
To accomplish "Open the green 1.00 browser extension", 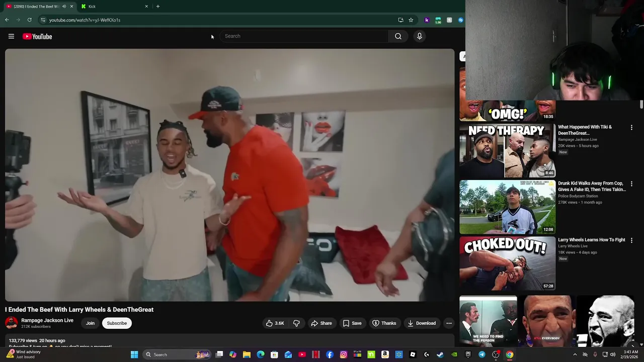I will coord(438,20).
